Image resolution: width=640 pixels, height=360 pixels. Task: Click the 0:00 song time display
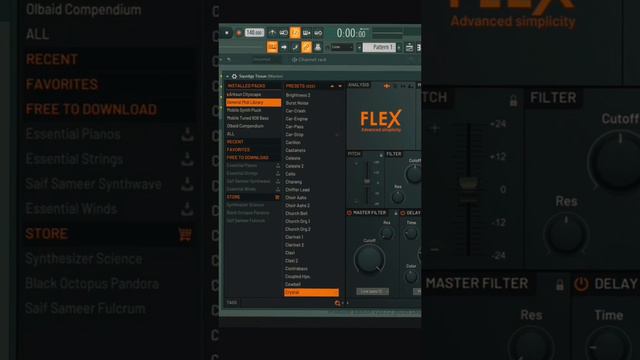[x=351, y=33]
